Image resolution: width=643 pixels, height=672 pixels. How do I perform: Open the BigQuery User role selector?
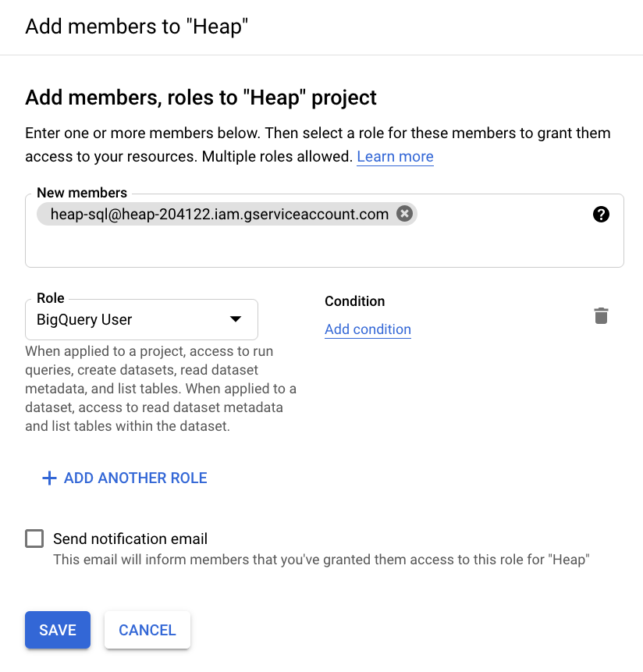pyautogui.click(x=133, y=319)
